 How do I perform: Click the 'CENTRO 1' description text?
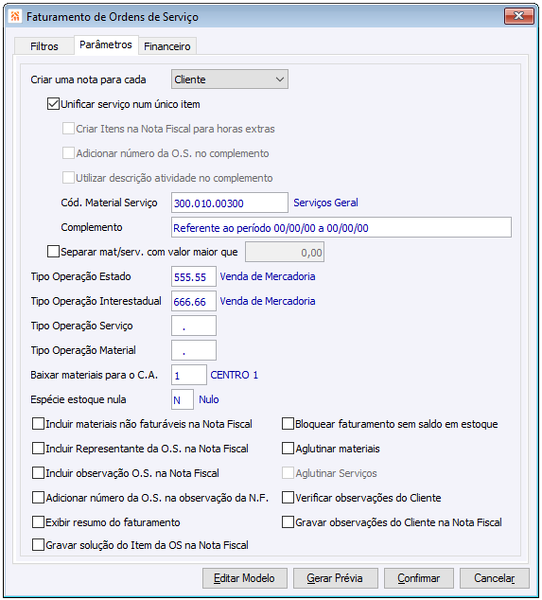[x=234, y=375]
